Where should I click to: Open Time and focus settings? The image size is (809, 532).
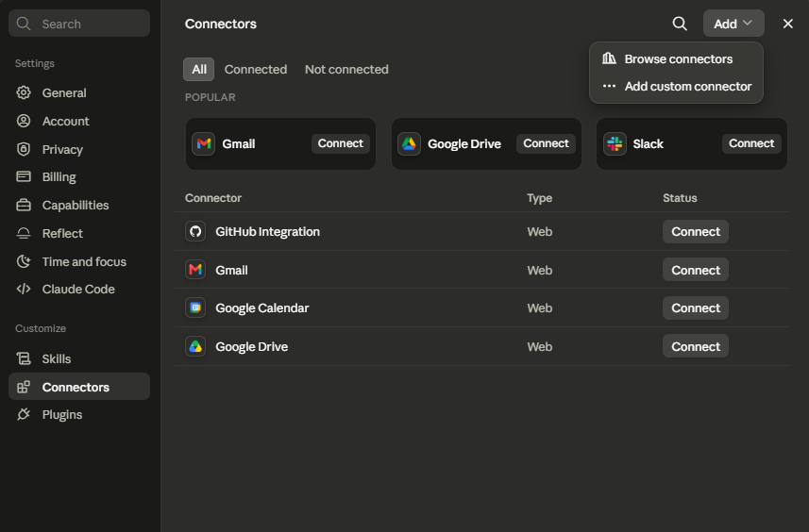(79, 261)
